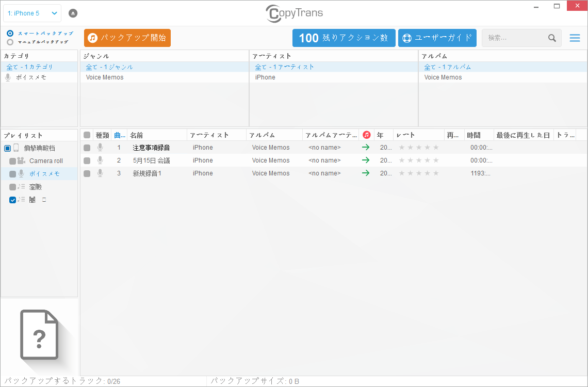
Task: Sort by 名前 column header
Action: click(157, 135)
